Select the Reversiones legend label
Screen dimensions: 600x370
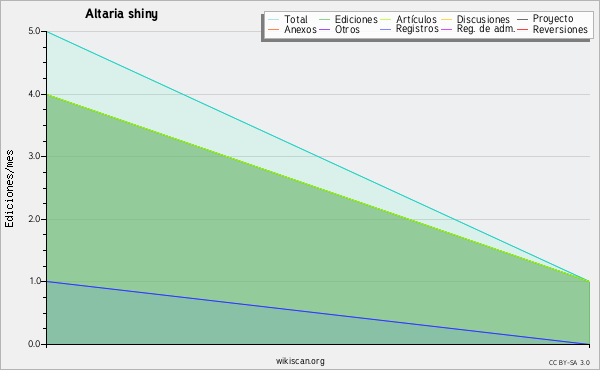point(560,29)
